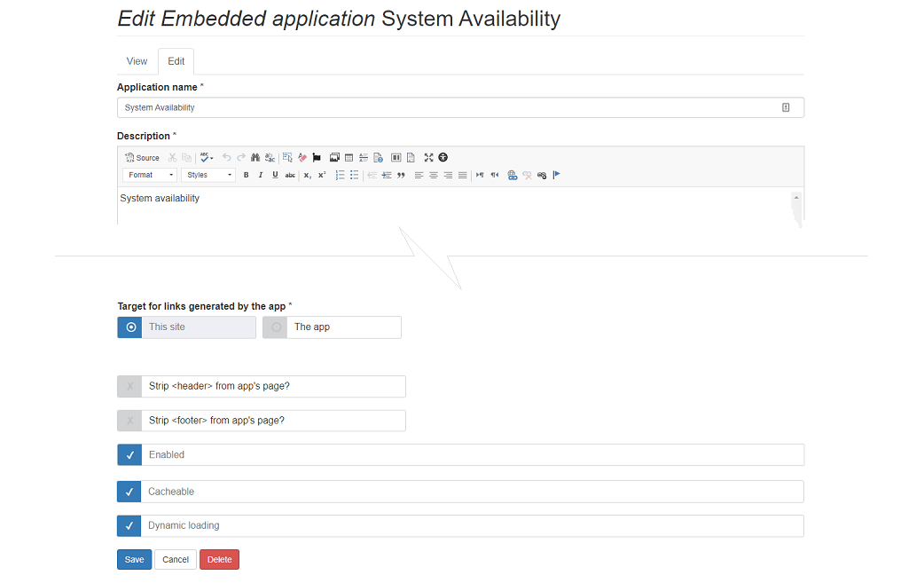Enable Strip header from app's page
Screen dimensions: 924x583
(x=261, y=386)
